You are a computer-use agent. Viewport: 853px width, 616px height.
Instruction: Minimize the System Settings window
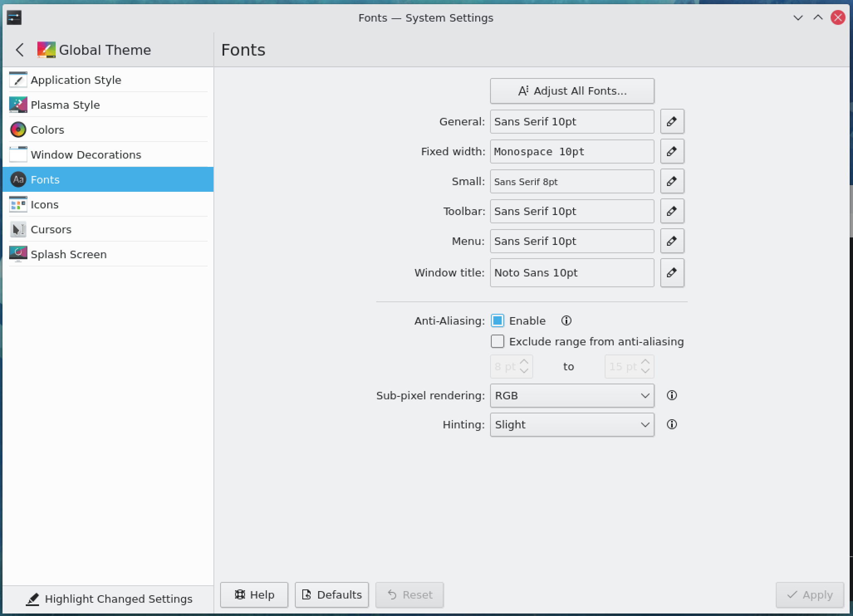(x=798, y=18)
